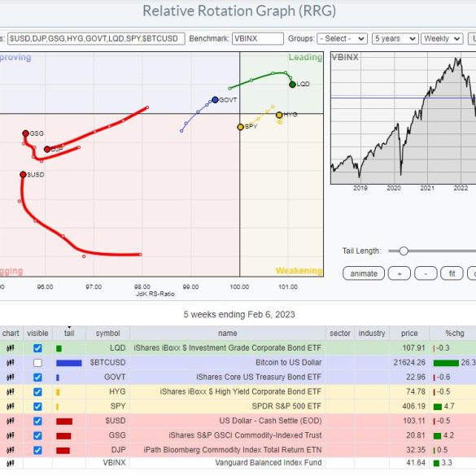Viewport: 476px width, 476px height.
Task: Select Vanguard Balanced Index Fund name
Action: click(269, 463)
